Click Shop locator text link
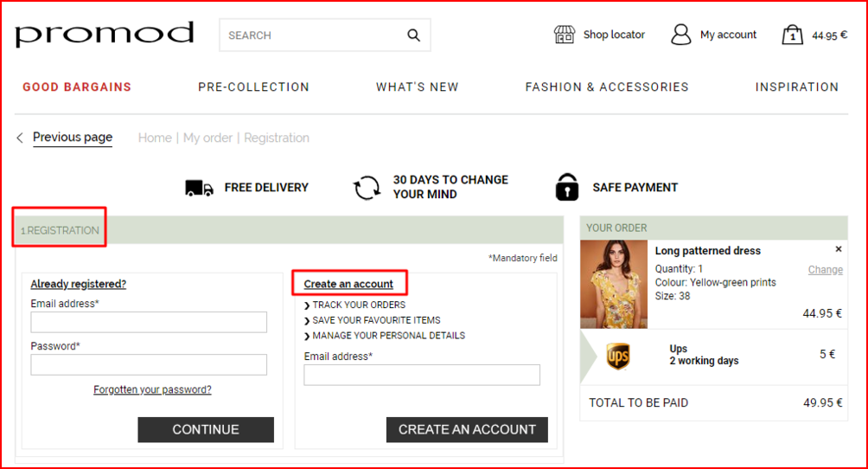Screen dimensions: 868x469 pos(614,35)
